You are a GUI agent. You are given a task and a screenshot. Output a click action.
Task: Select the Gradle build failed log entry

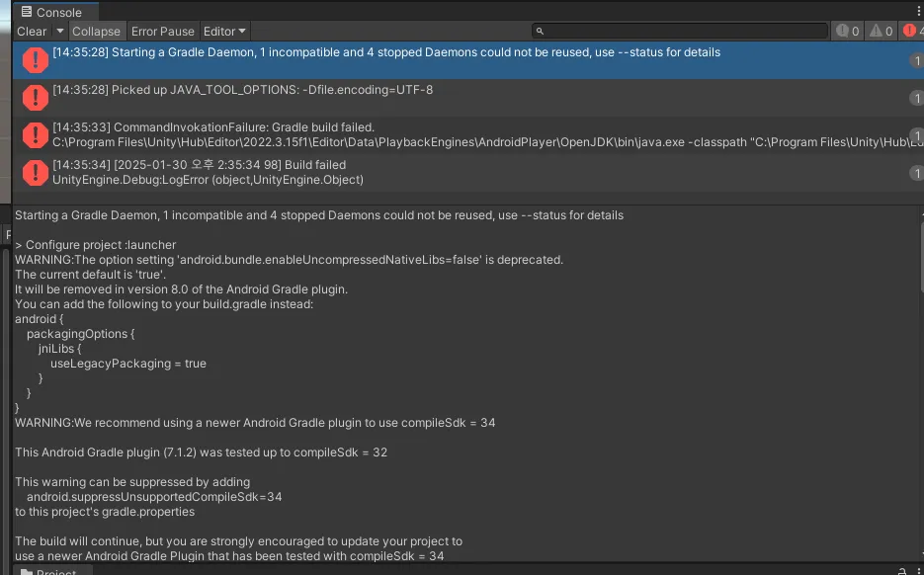coord(464,135)
